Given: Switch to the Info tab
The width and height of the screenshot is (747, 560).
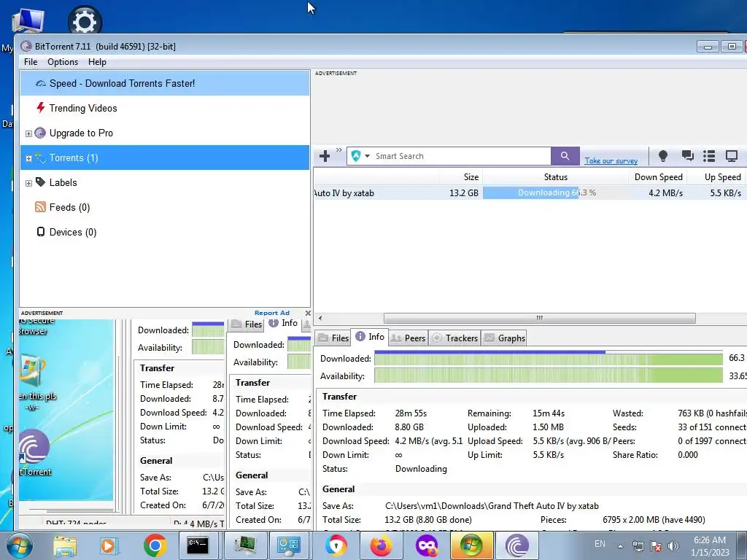Looking at the screenshot, I should point(370,337).
